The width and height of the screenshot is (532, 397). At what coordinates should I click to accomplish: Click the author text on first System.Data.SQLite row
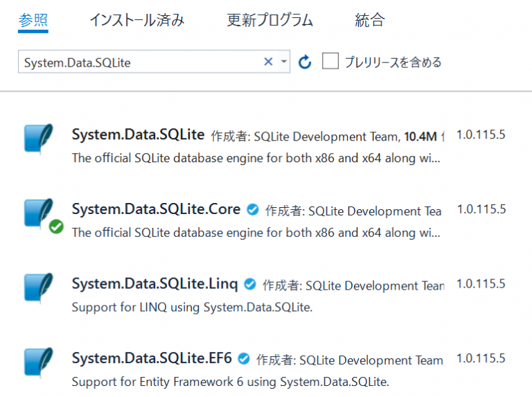coord(306,136)
